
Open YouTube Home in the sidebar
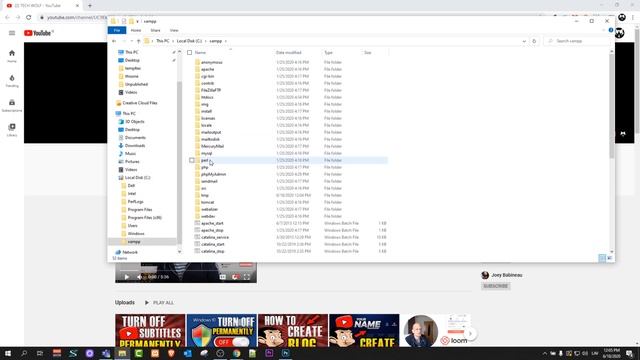(x=12, y=56)
